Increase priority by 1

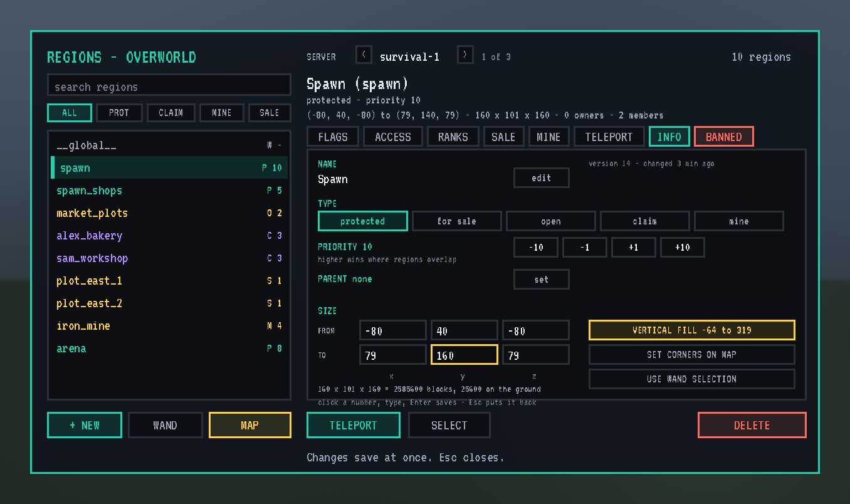(634, 248)
